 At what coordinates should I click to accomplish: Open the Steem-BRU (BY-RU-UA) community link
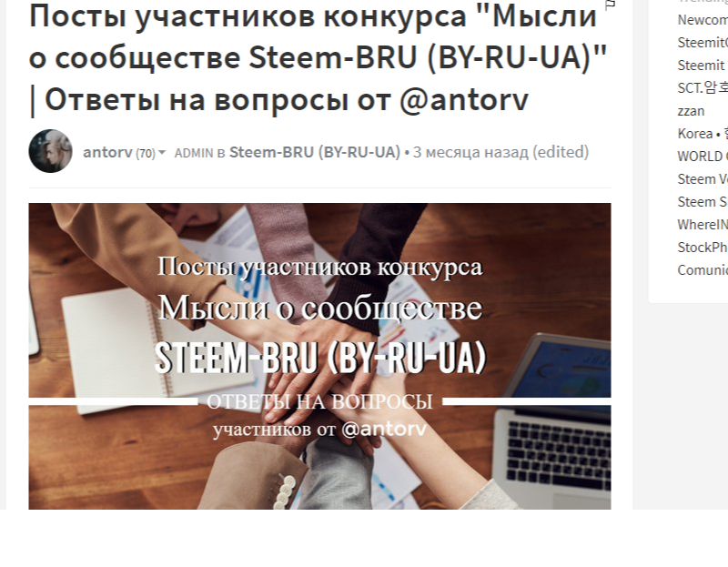[x=315, y=152]
